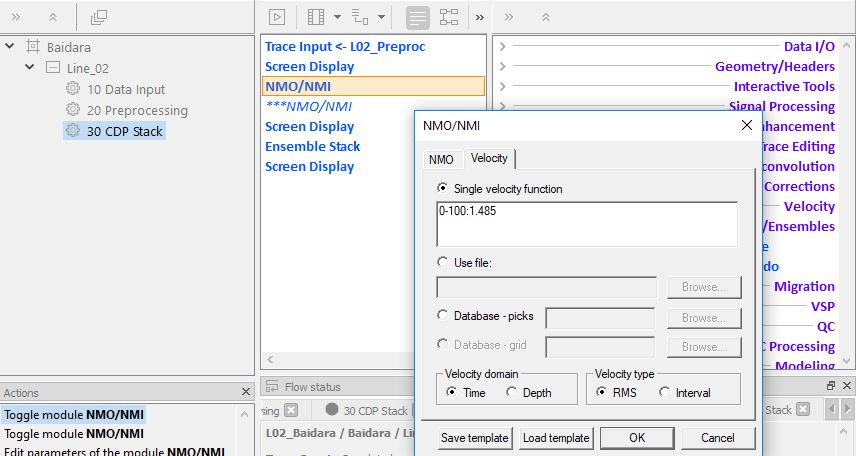Set velocity domain to Depth

pos(511,391)
